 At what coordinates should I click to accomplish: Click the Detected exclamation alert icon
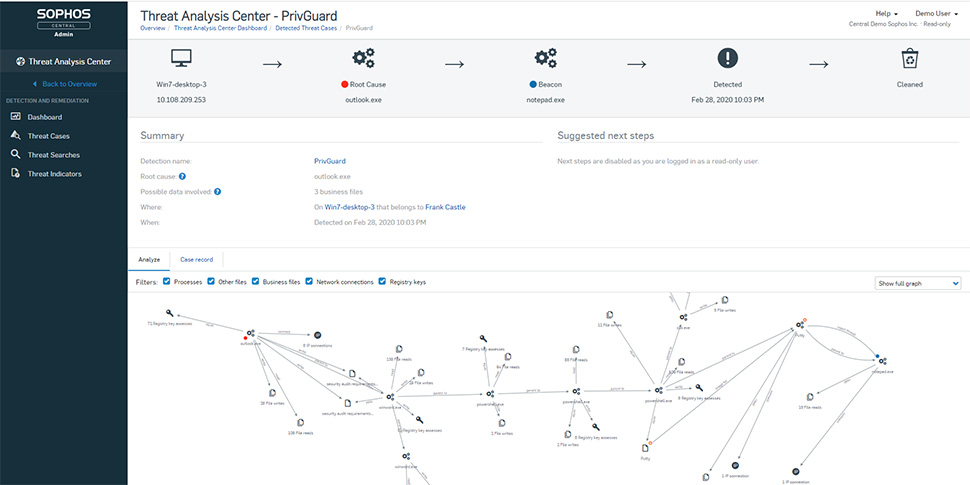click(x=728, y=58)
